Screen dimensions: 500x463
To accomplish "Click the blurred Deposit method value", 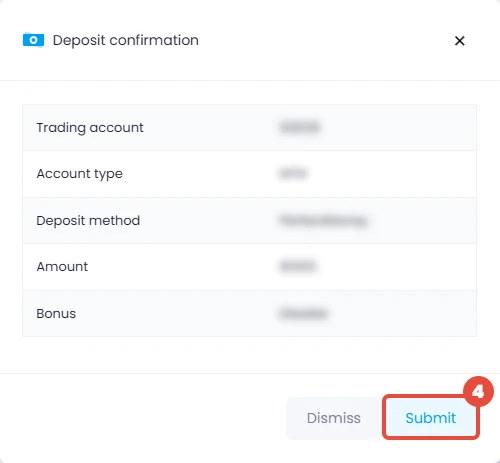I will click(323, 220).
